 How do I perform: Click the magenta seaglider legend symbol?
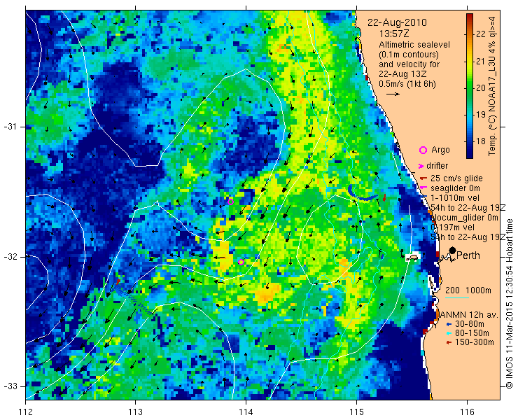click(x=423, y=188)
